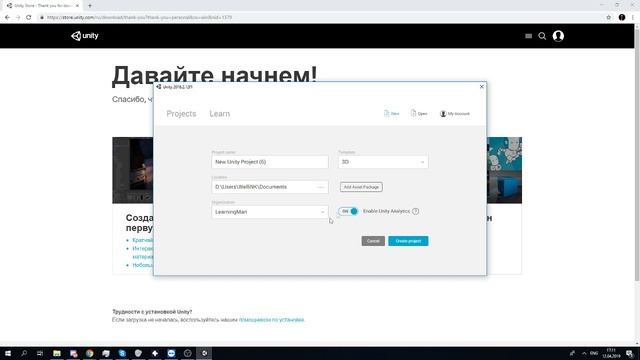The image size is (640, 360).
Task: Open My Account in Unity launcher
Action: click(455, 113)
